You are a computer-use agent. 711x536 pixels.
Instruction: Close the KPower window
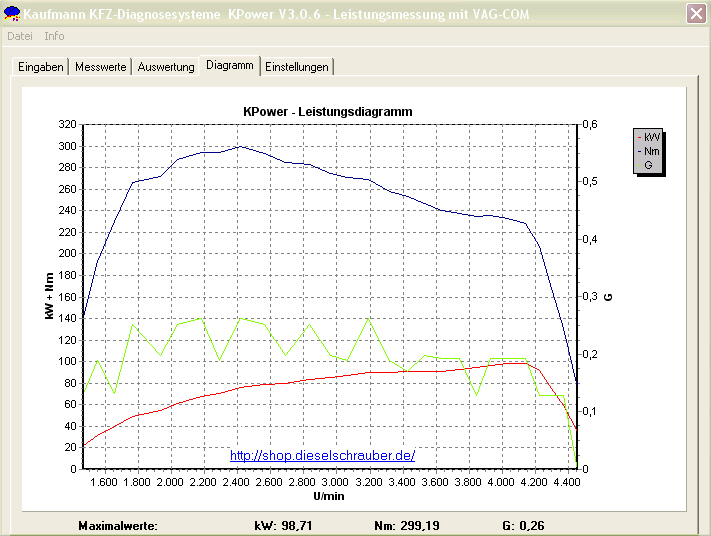(x=696, y=13)
